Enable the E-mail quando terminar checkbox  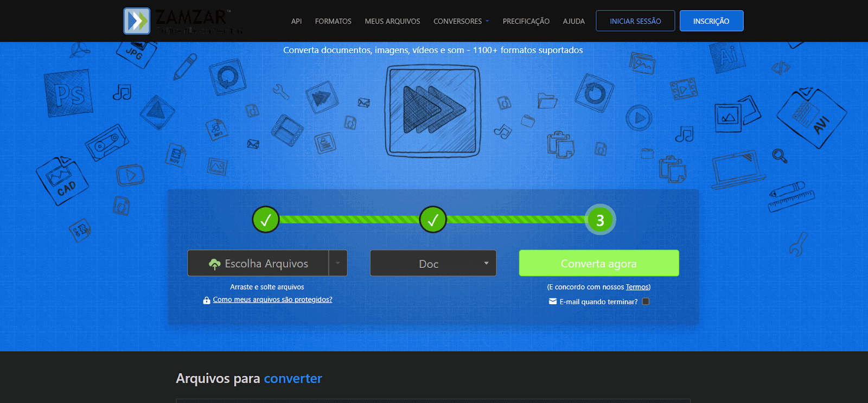pos(646,302)
